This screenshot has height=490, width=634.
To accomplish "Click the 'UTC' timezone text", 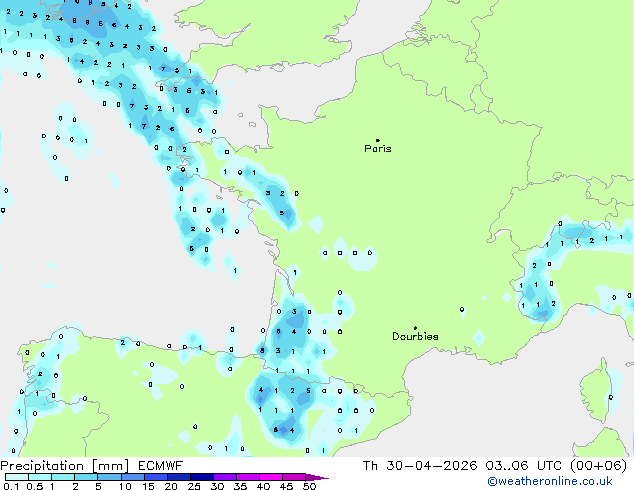I will tap(549, 466).
